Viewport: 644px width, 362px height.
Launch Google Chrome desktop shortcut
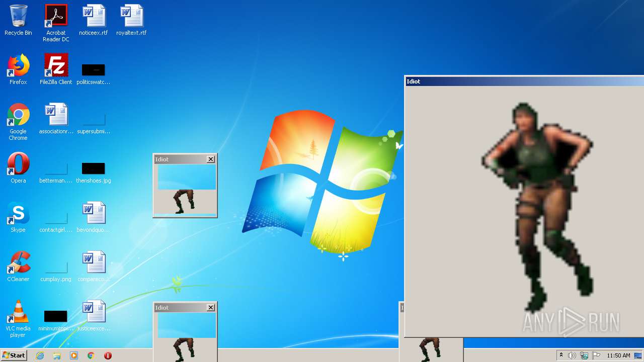tap(18, 122)
